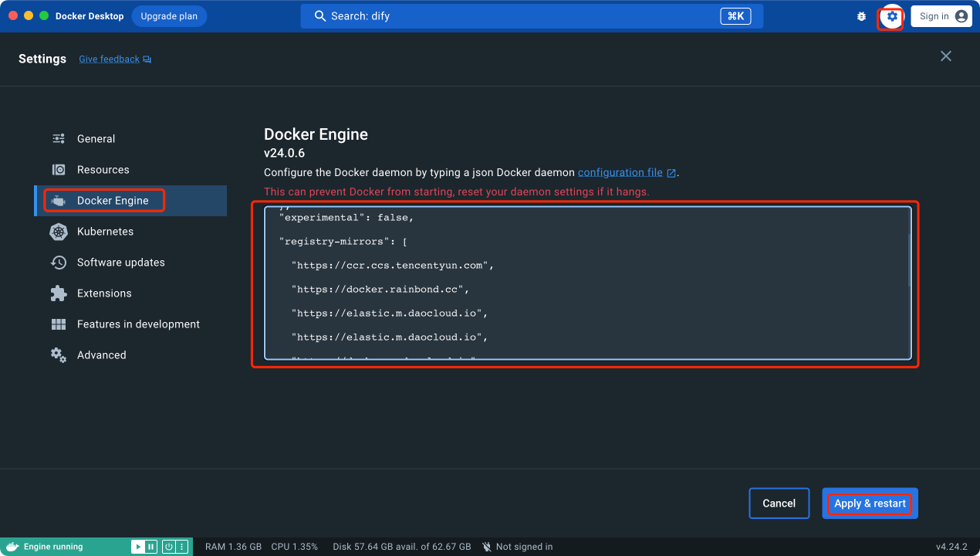Viewport: 980px width, 556px height.
Task: Click the engine play button
Action: coord(137,547)
